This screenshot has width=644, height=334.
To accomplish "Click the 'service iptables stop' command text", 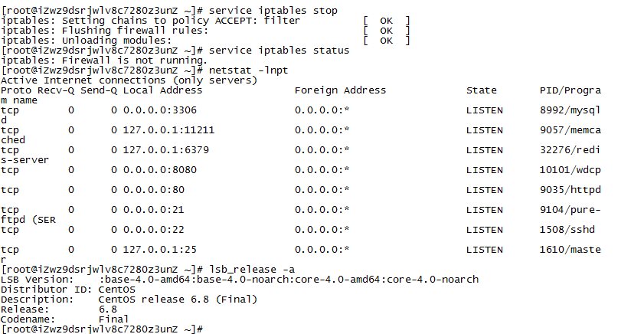I will tap(273, 10).
